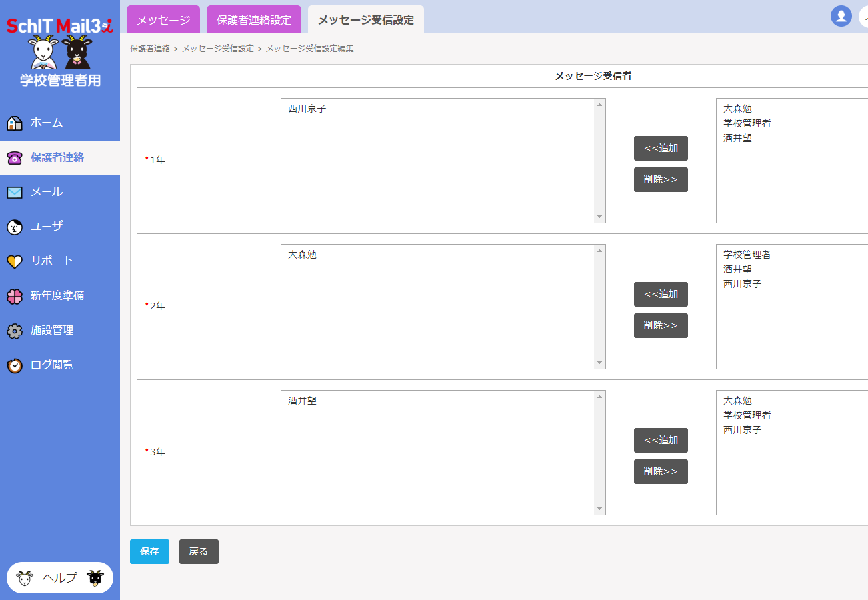Click the blue 保存 button
868x600 pixels.
coord(149,551)
